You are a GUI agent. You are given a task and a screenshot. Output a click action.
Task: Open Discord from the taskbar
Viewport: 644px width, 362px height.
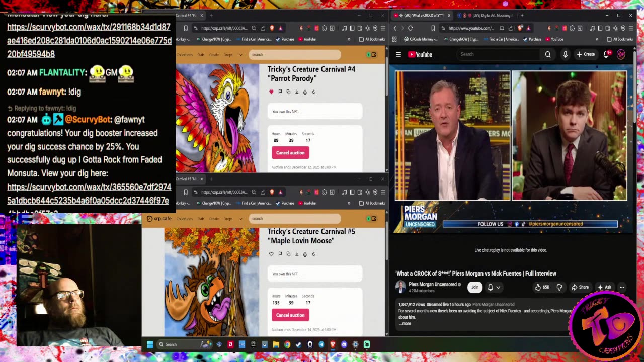344,344
